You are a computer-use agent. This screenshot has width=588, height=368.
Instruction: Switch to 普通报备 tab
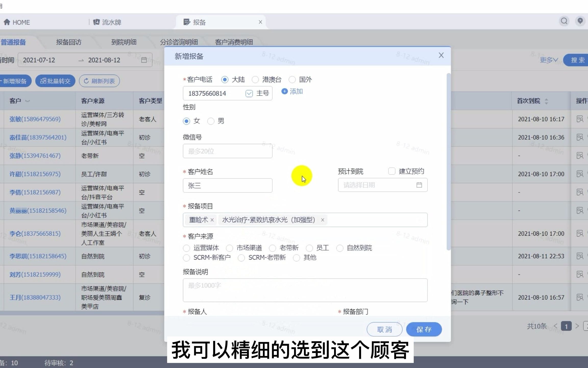(13, 42)
